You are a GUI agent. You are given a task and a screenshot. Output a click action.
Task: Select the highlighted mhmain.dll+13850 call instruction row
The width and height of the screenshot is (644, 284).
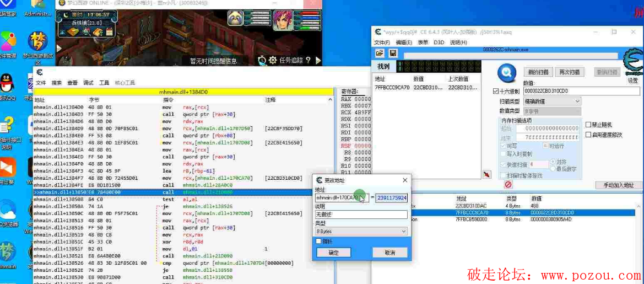[172, 192]
